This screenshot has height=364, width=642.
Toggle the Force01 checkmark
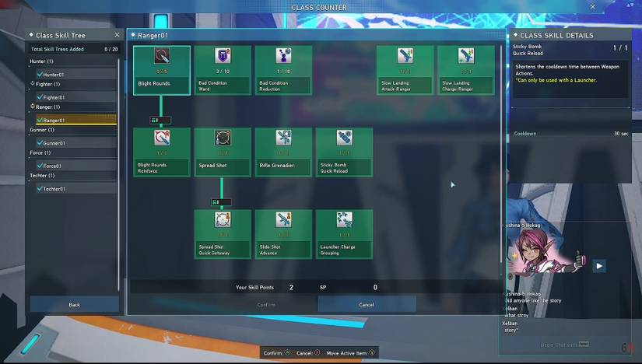[40, 166]
